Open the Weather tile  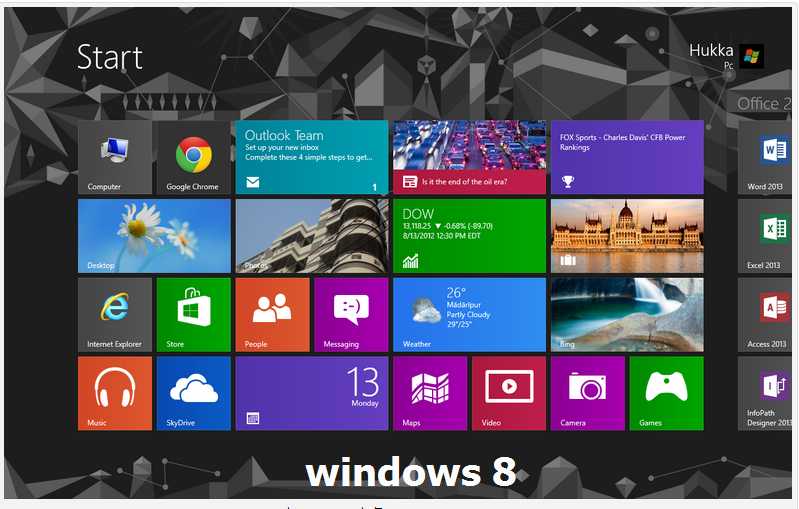click(x=469, y=315)
